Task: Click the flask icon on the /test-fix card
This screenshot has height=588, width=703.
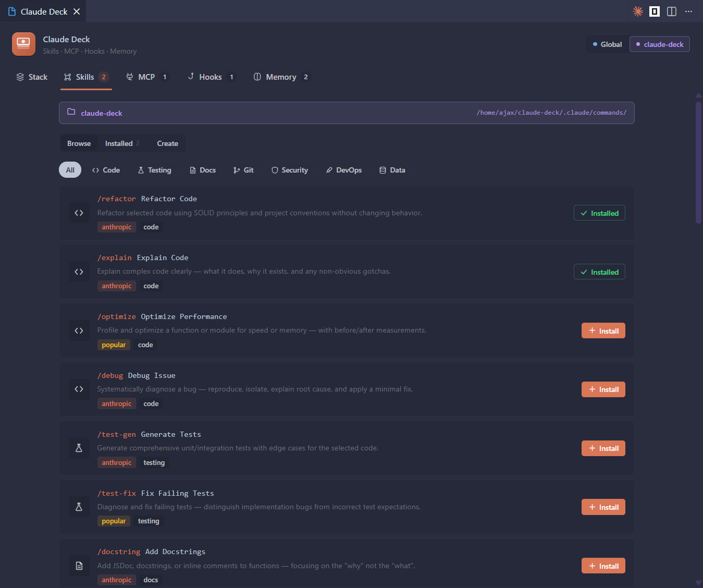Action: [79, 507]
